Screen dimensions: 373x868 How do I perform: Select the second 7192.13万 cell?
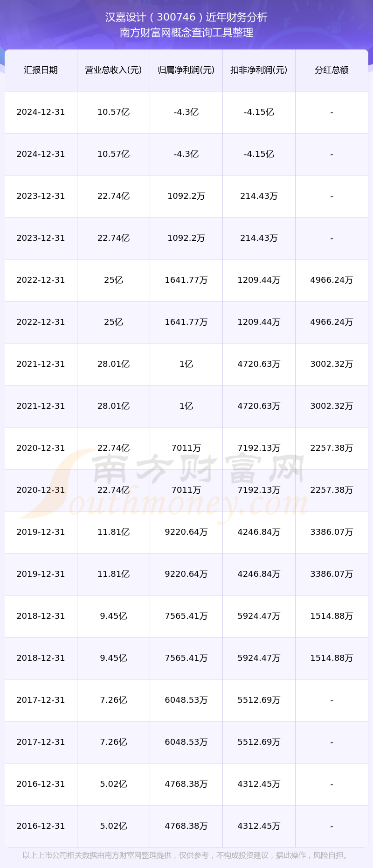click(259, 490)
